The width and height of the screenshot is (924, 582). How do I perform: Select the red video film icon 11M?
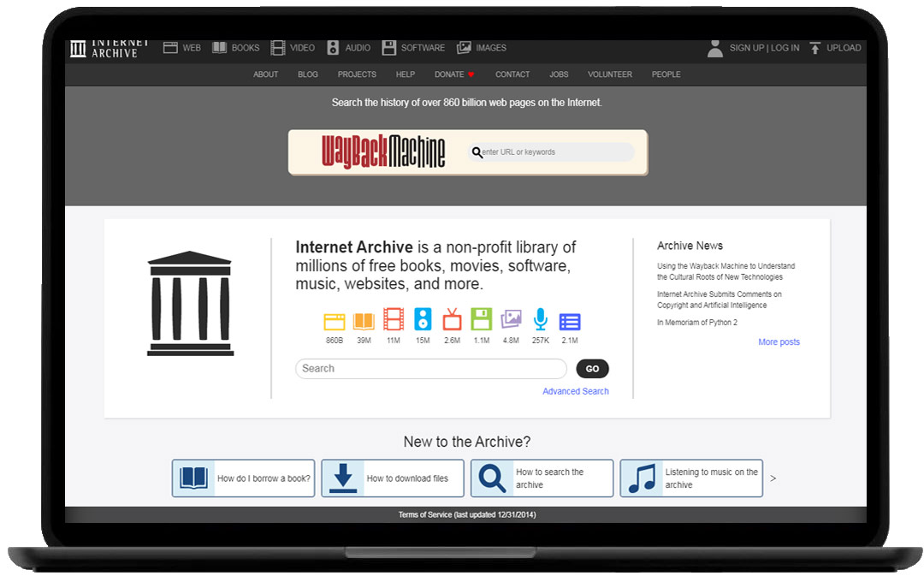[x=393, y=319]
